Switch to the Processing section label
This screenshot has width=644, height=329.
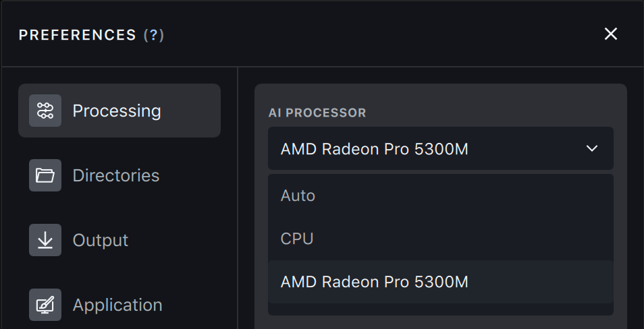(x=117, y=111)
